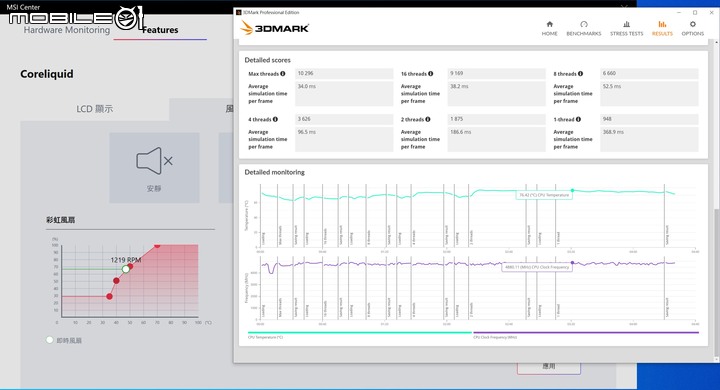Open the Hardware Monitoring tab
This screenshot has height=390, width=720.
(67, 30)
